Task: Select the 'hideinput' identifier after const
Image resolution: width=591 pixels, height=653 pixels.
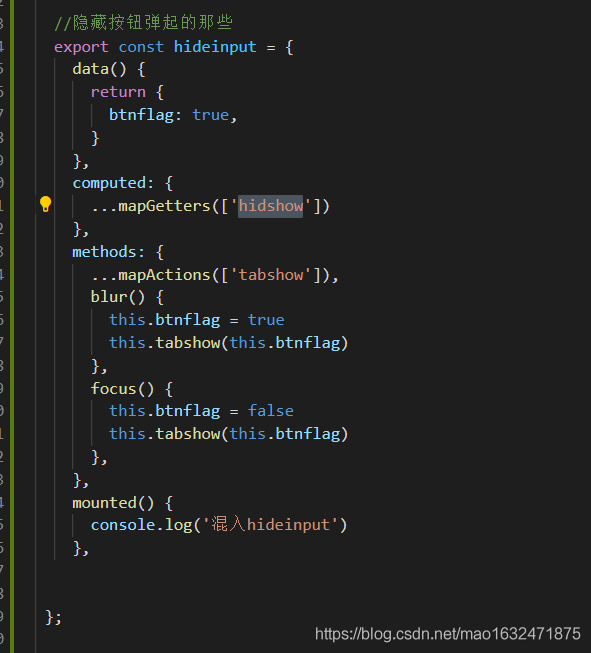Action: point(215,47)
